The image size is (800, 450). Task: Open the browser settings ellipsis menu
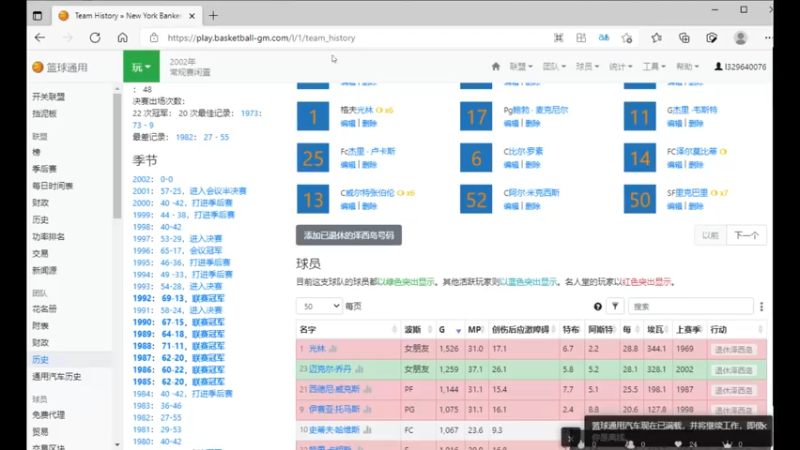(x=768, y=38)
